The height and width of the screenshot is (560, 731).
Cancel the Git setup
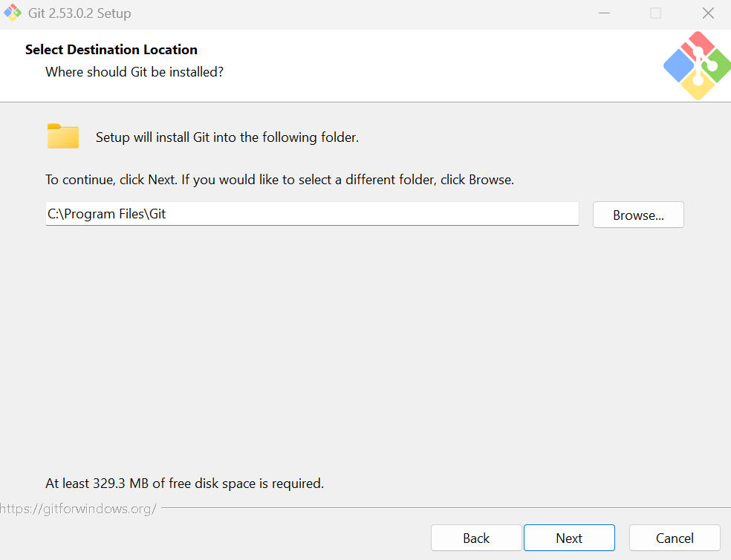point(673,537)
